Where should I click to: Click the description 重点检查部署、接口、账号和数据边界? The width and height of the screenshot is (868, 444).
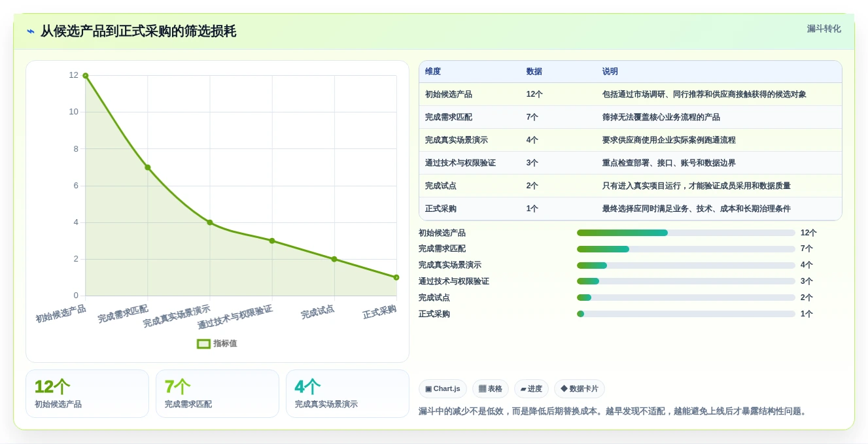click(x=669, y=163)
